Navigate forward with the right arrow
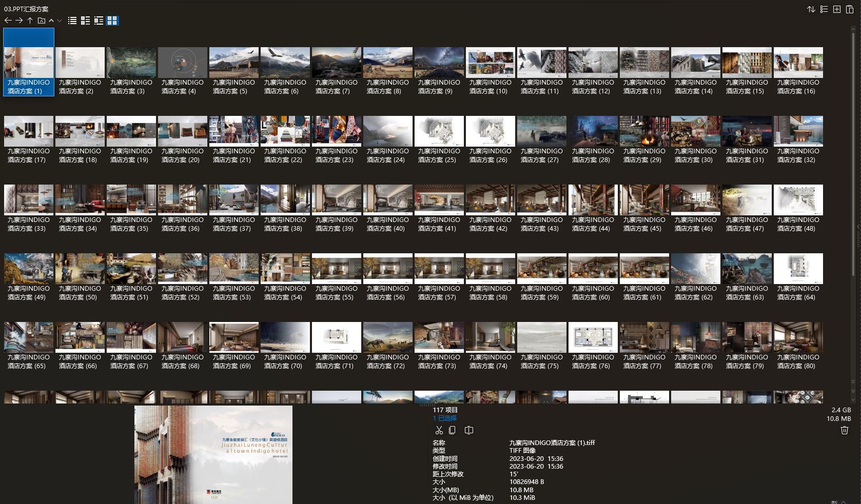This screenshot has height=504, width=861. pyautogui.click(x=19, y=21)
